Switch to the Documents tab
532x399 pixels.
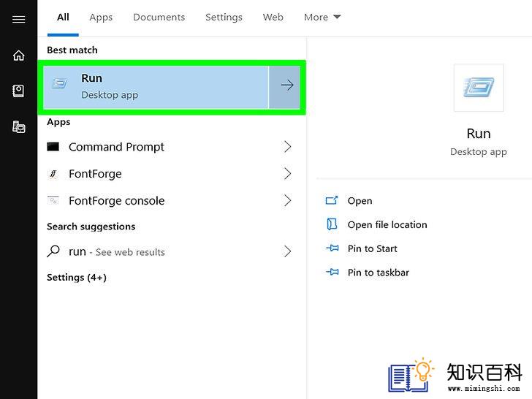click(x=159, y=18)
